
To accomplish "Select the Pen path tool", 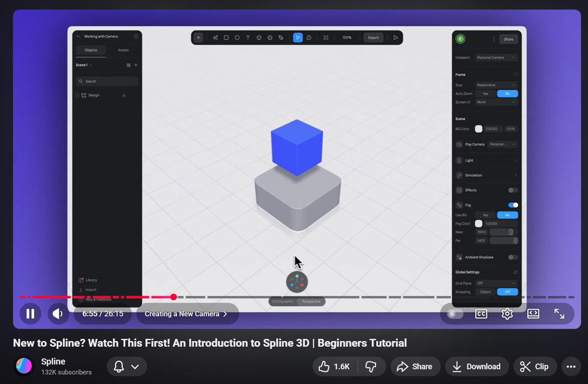I will pyautogui.click(x=281, y=38).
